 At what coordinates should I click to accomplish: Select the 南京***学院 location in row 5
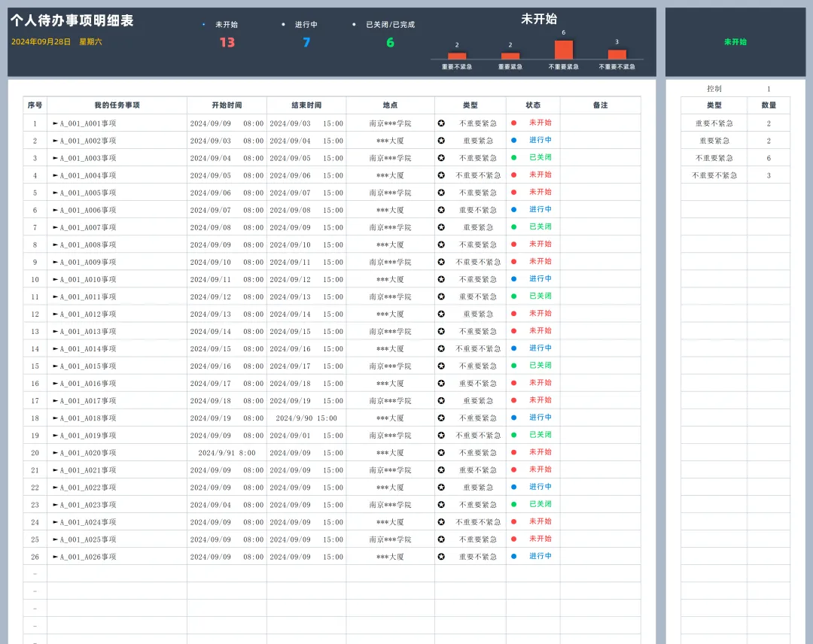point(390,193)
